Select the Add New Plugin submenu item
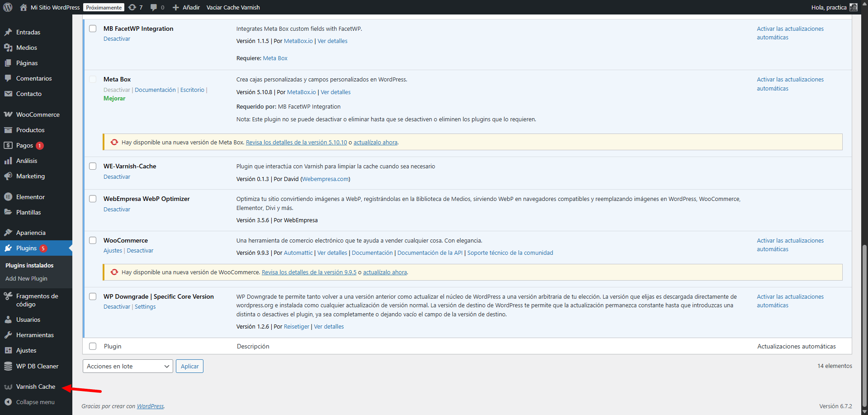 (x=26, y=278)
